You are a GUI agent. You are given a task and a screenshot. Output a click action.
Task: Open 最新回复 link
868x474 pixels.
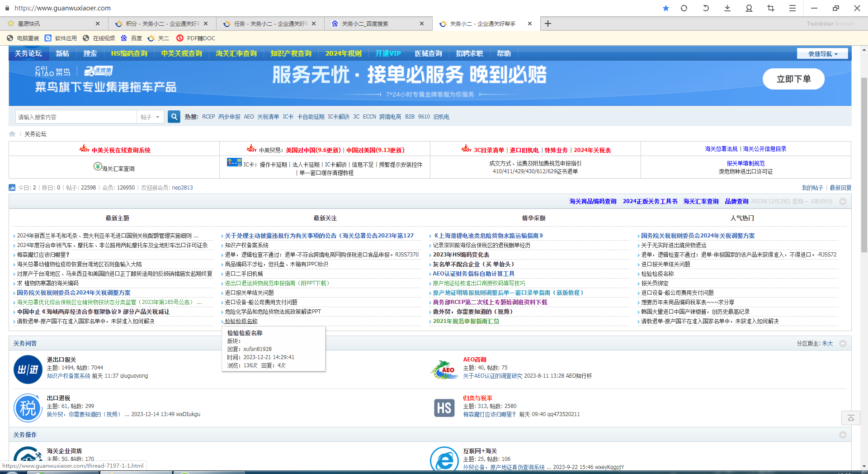pyautogui.click(x=840, y=188)
